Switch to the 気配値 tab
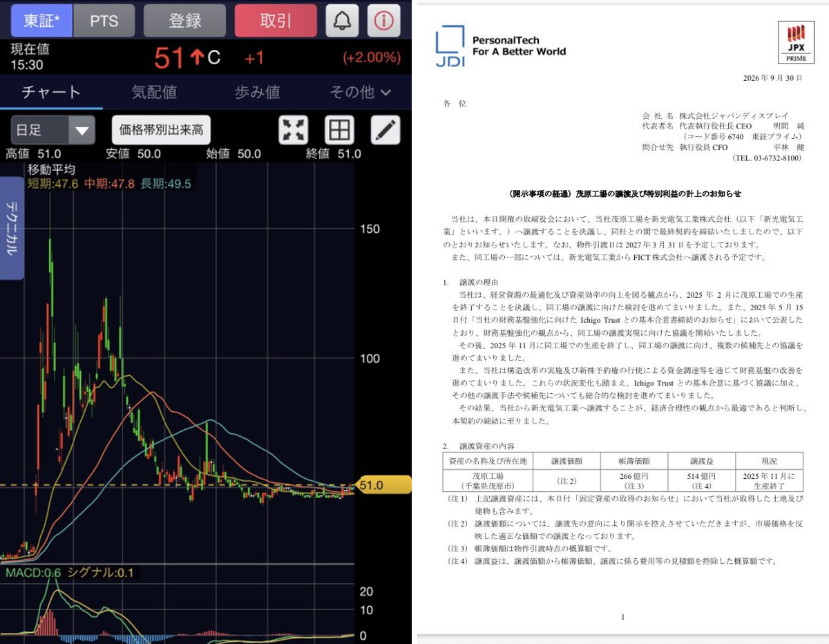Viewport: 829px width, 644px height. coord(154,92)
